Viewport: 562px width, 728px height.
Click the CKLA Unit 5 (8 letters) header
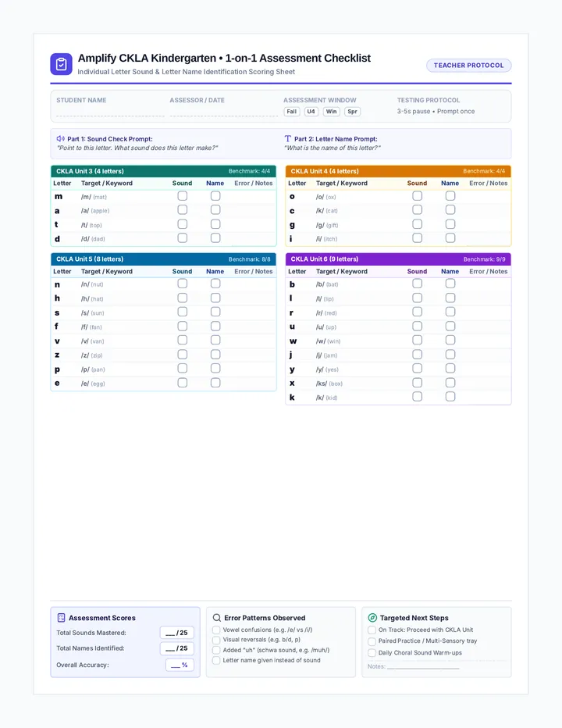point(163,259)
